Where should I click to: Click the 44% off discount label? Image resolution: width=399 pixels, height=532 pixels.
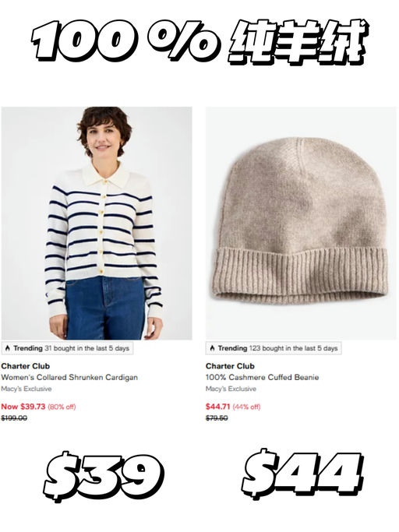point(246,407)
